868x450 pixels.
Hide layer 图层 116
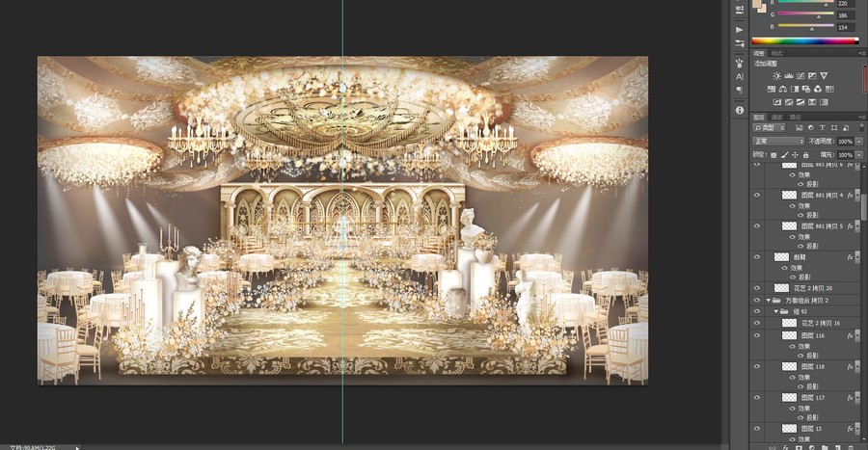[757, 335]
